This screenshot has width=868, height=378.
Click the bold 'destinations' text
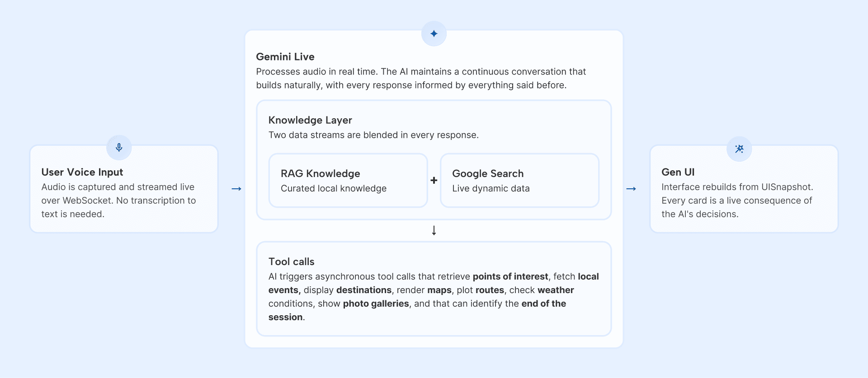coord(364,290)
